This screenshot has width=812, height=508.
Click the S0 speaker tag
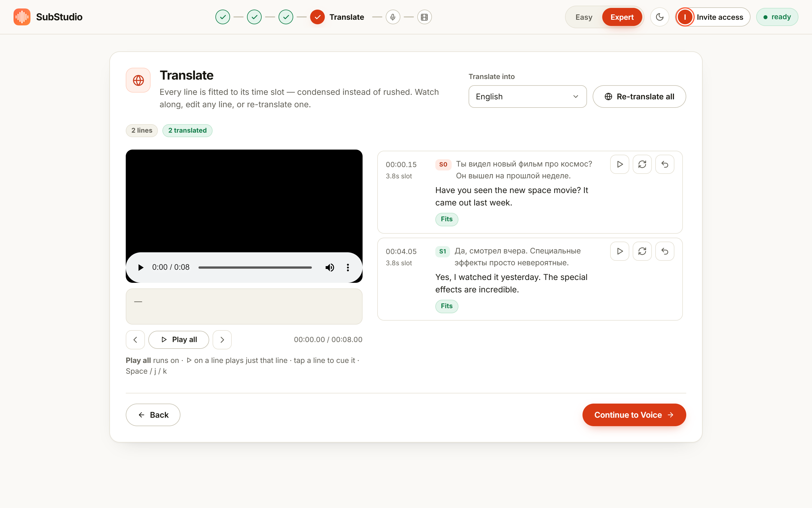pyautogui.click(x=443, y=164)
